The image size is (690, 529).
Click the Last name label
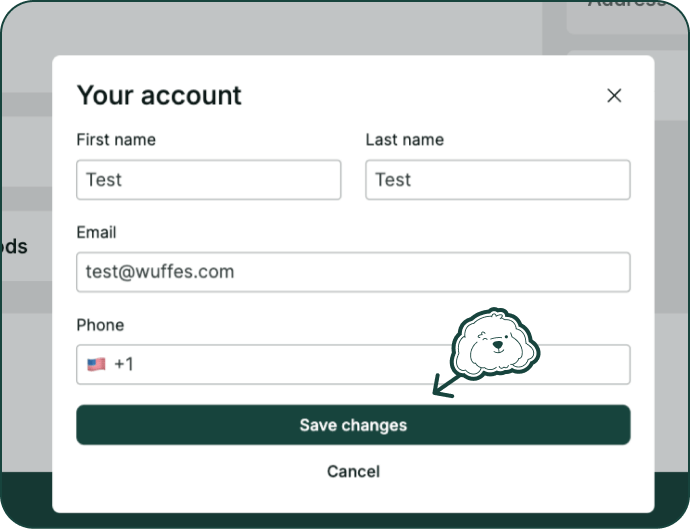click(404, 140)
